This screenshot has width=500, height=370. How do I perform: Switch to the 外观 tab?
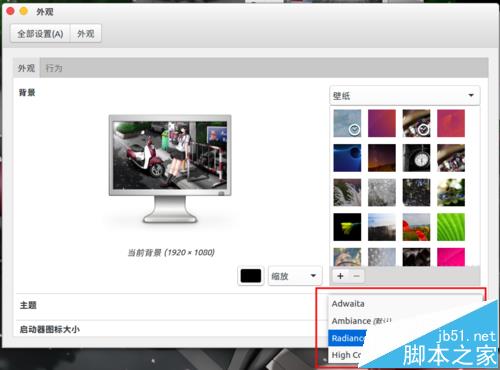pyautogui.click(x=27, y=68)
